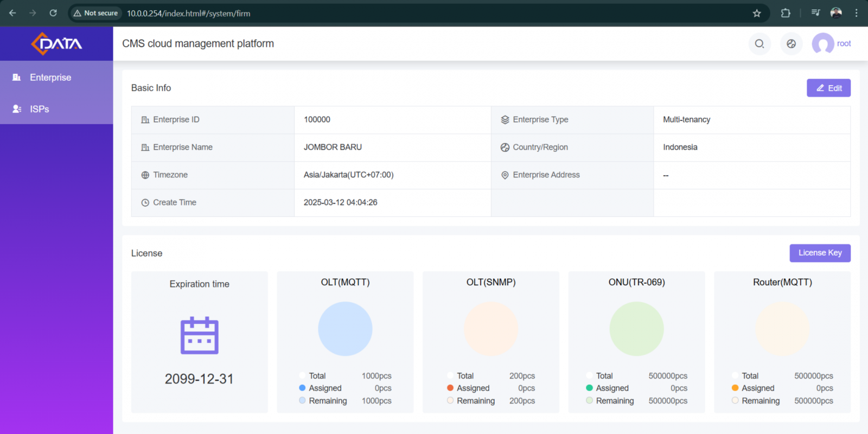This screenshot has height=434, width=868.
Task: Click the OLT(MQTT) blue usage circle
Action: coord(345,329)
